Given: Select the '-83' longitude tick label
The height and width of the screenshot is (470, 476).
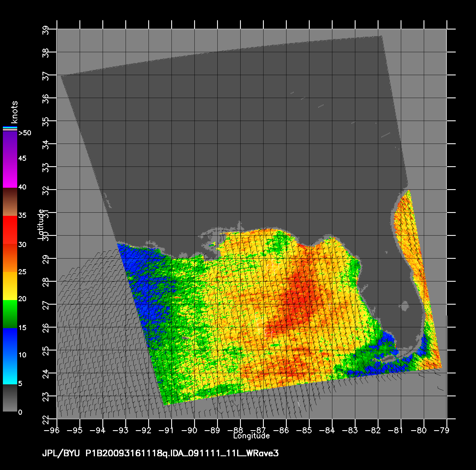Looking at the screenshot, I should 350,430.
